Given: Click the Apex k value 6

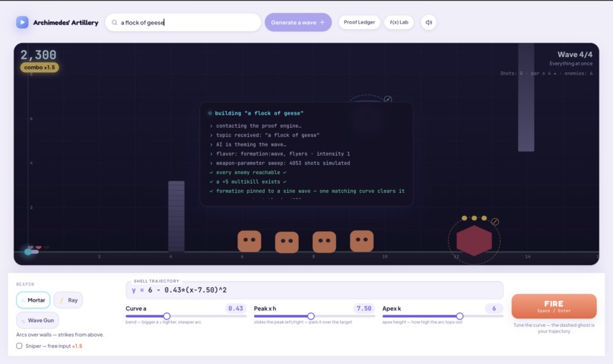Looking at the screenshot, I should [494, 309].
